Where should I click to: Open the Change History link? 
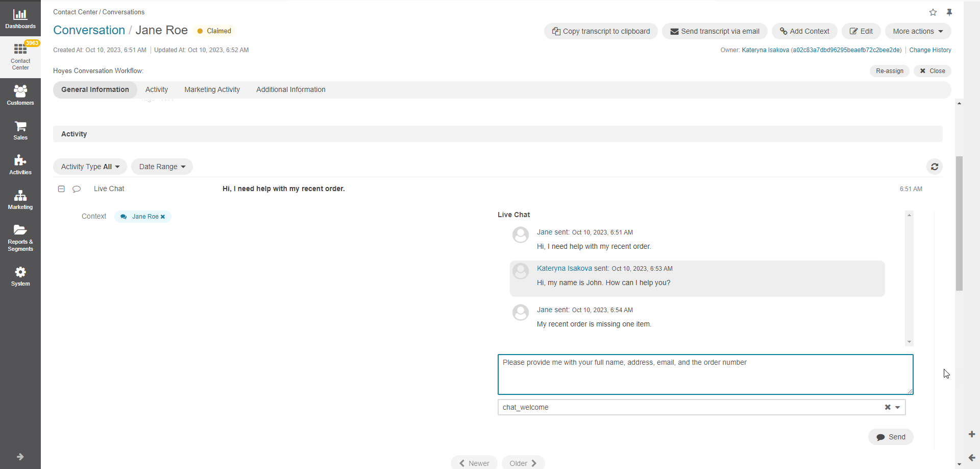(x=930, y=50)
